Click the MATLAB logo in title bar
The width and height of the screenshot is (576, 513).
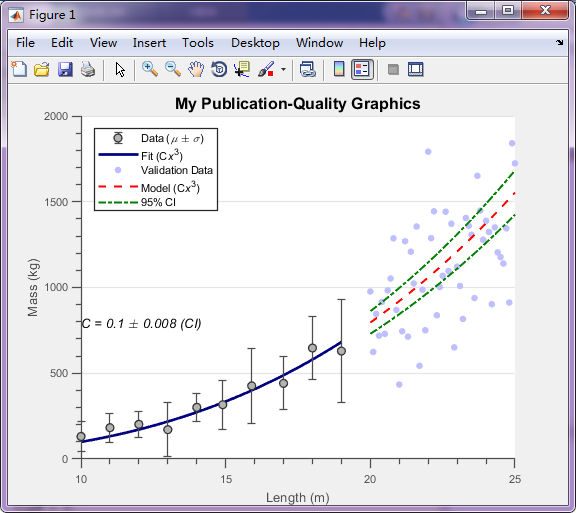(x=17, y=15)
